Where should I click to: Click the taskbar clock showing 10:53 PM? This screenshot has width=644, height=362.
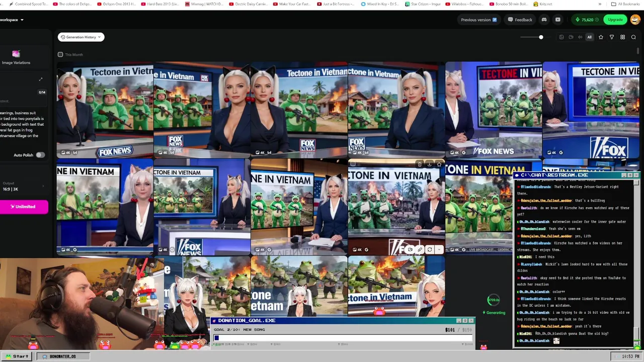tap(630, 356)
